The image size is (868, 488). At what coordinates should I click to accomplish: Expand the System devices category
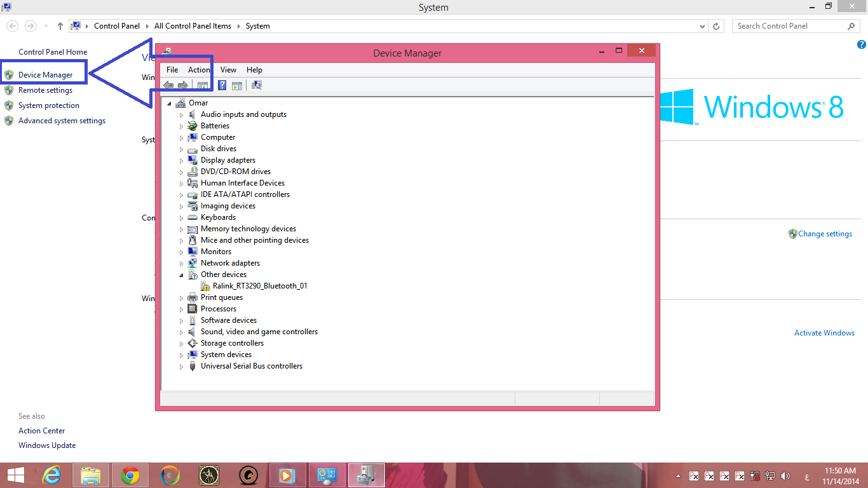point(181,355)
